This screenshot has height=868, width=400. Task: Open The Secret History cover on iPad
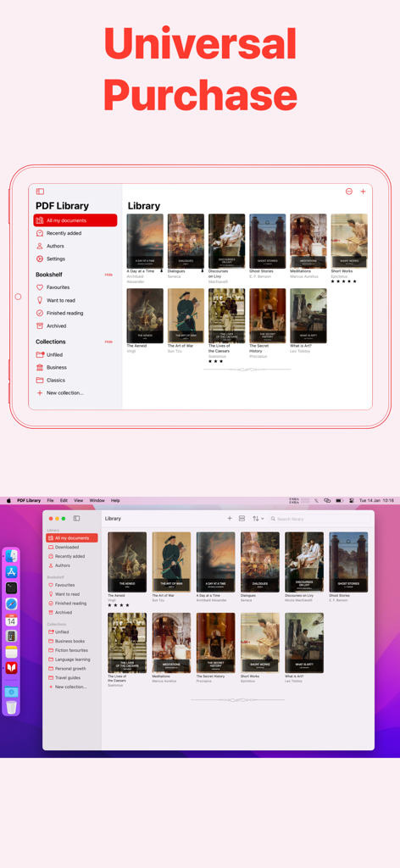click(267, 315)
